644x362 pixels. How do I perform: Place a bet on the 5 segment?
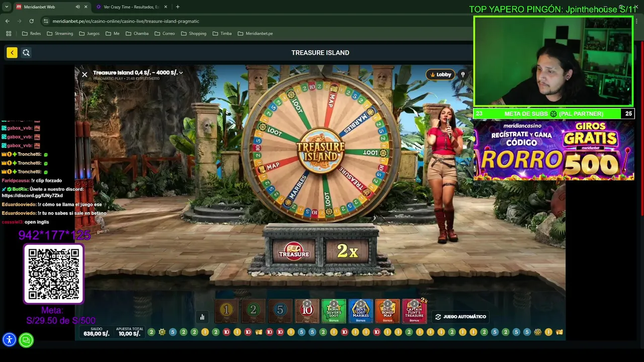(280, 311)
